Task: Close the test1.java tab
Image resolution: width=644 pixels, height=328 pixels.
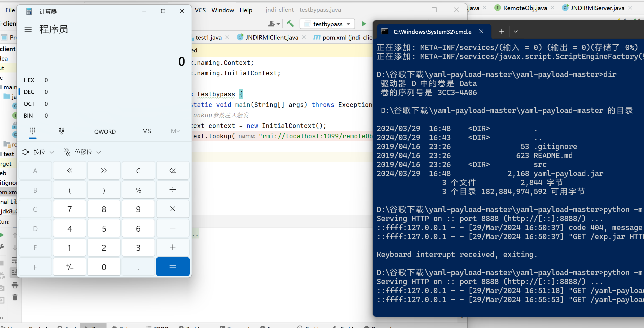Action: pos(227,37)
